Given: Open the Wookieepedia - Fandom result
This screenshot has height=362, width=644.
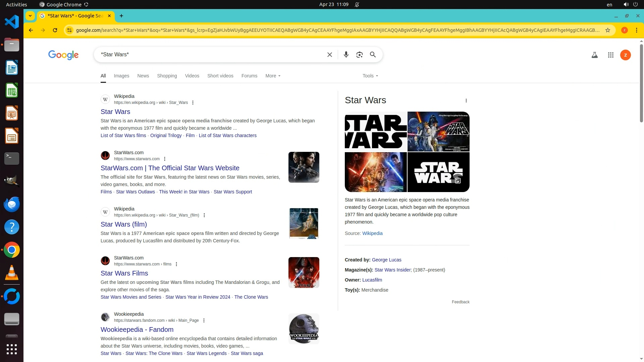Looking at the screenshot, I should [x=137, y=329].
